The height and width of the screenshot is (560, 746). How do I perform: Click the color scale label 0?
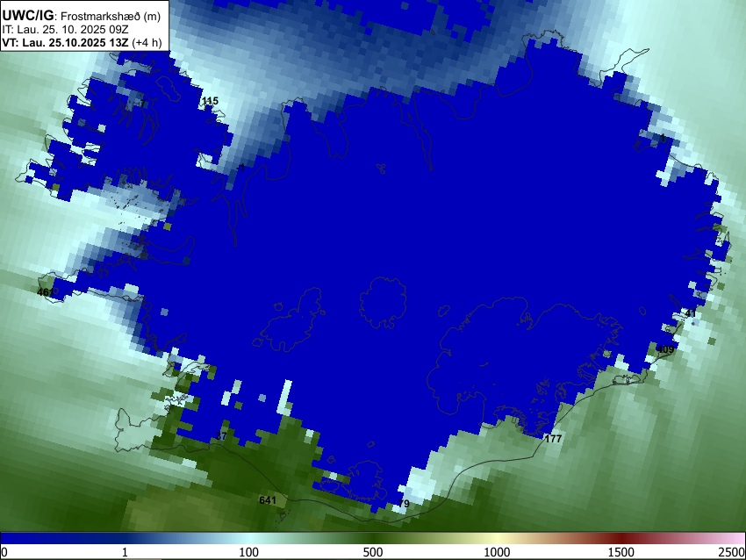click(x=4, y=552)
